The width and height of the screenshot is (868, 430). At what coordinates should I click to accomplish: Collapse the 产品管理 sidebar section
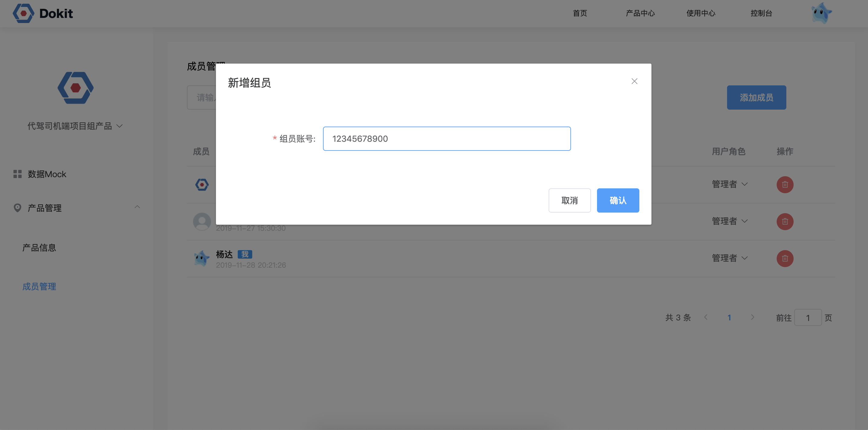(137, 207)
